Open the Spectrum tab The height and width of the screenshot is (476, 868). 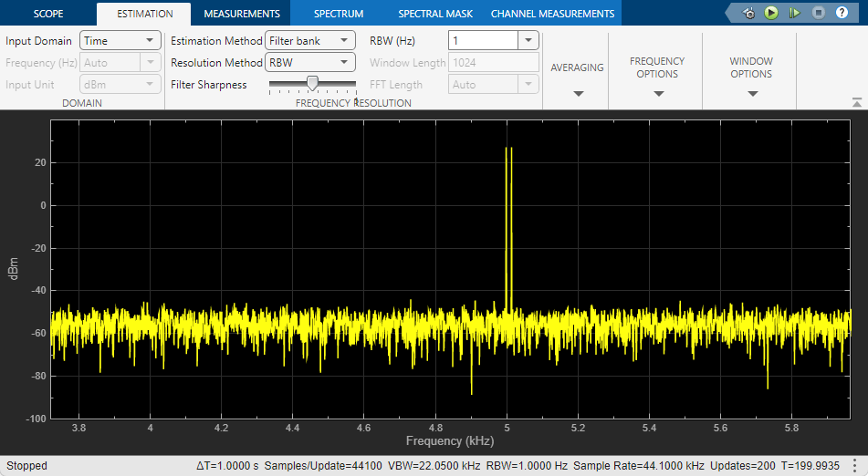pos(338,14)
